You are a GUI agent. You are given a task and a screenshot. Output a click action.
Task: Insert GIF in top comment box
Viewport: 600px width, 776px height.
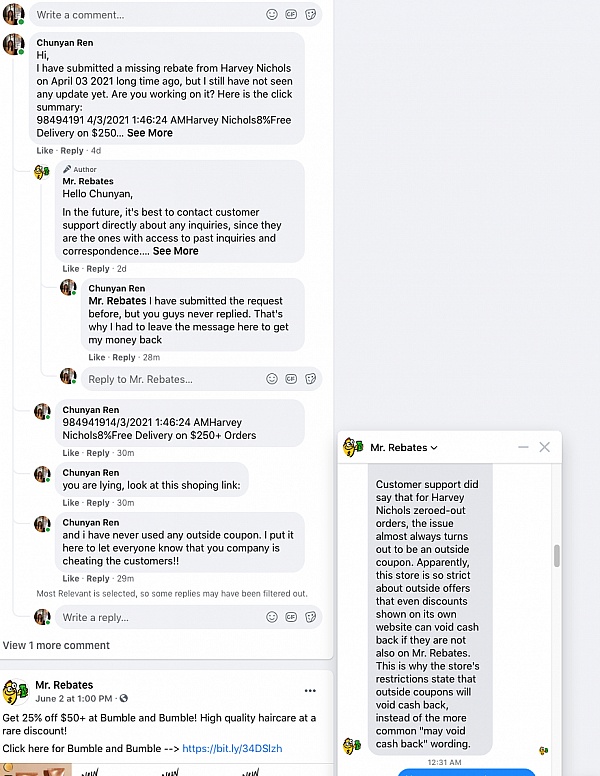click(291, 14)
